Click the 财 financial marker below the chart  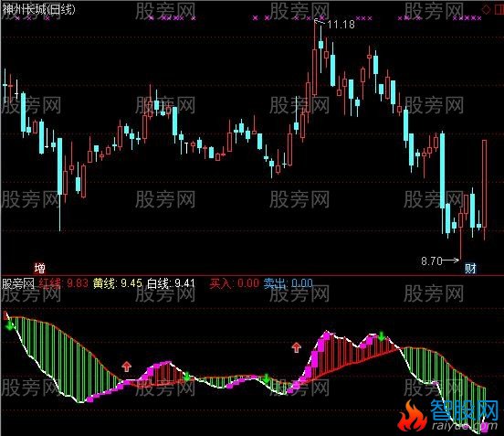(x=470, y=268)
